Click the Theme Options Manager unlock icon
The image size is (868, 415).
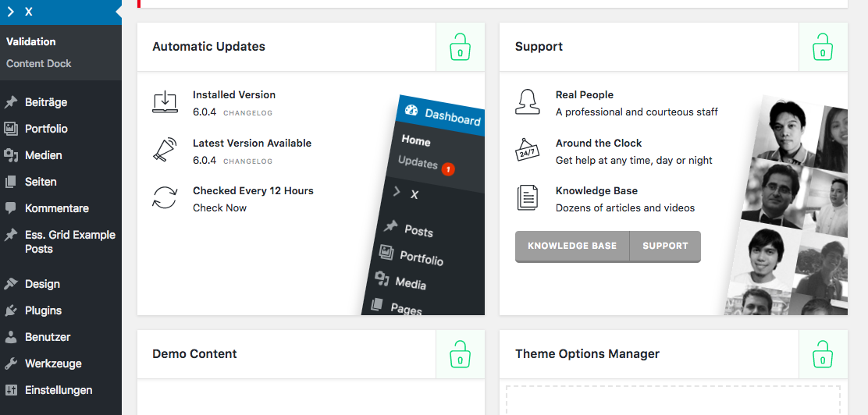tap(823, 354)
